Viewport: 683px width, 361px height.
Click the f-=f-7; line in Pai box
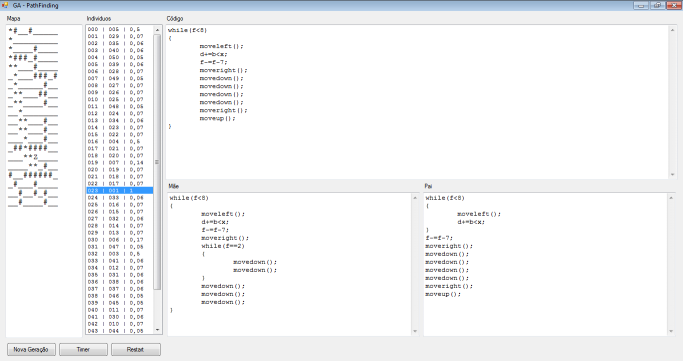(439, 238)
